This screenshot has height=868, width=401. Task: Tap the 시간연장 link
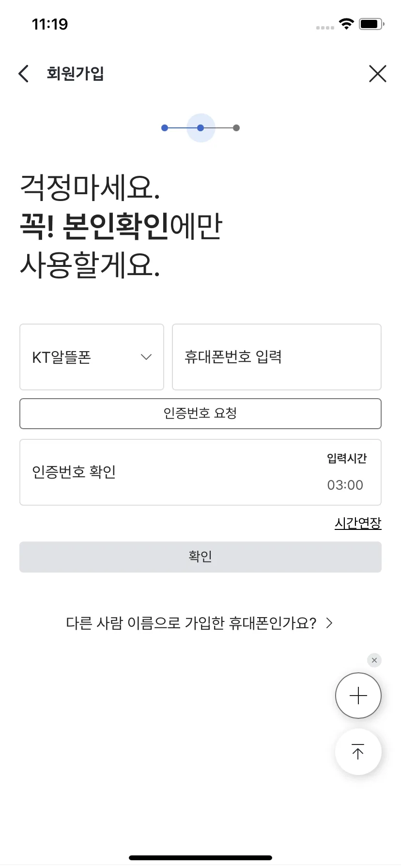point(358,523)
